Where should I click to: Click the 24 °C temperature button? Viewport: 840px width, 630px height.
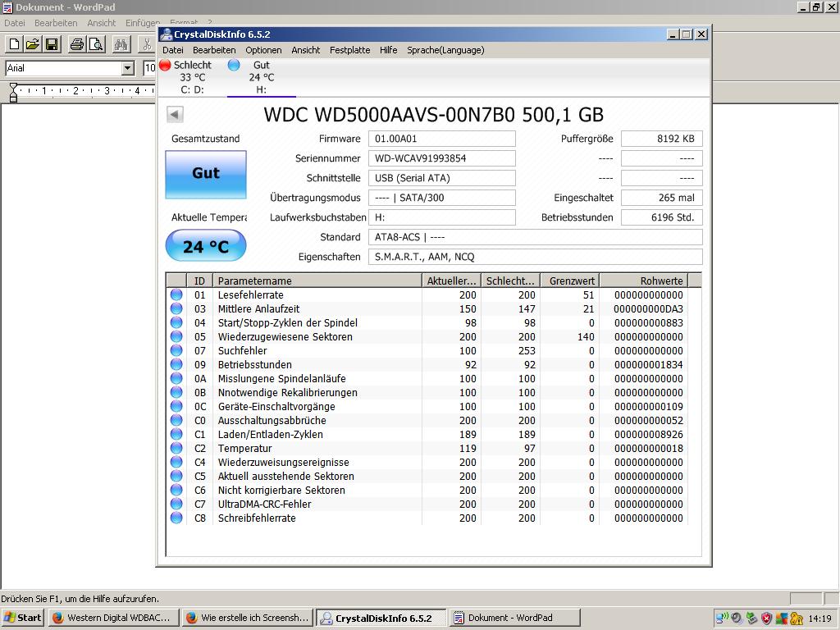pos(206,246)
